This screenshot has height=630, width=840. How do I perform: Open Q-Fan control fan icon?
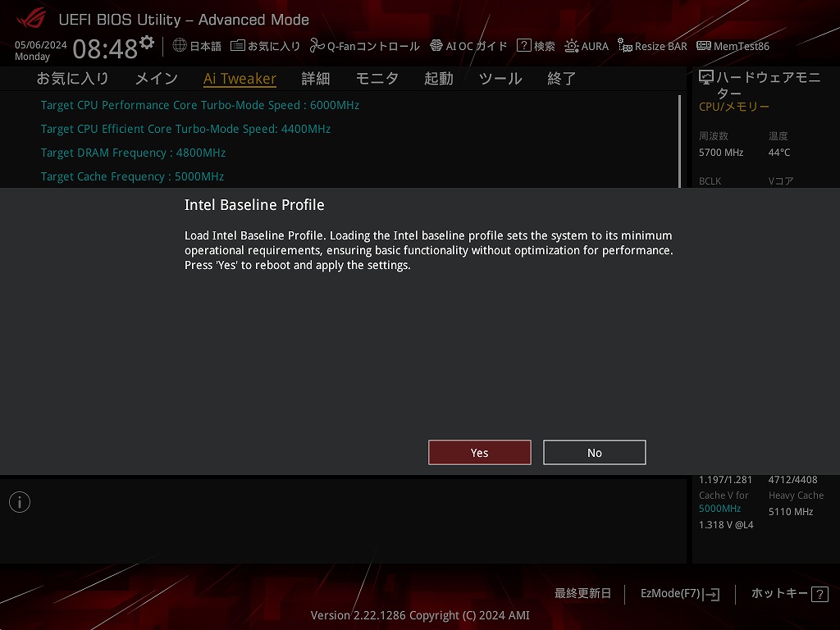point(317,46)
